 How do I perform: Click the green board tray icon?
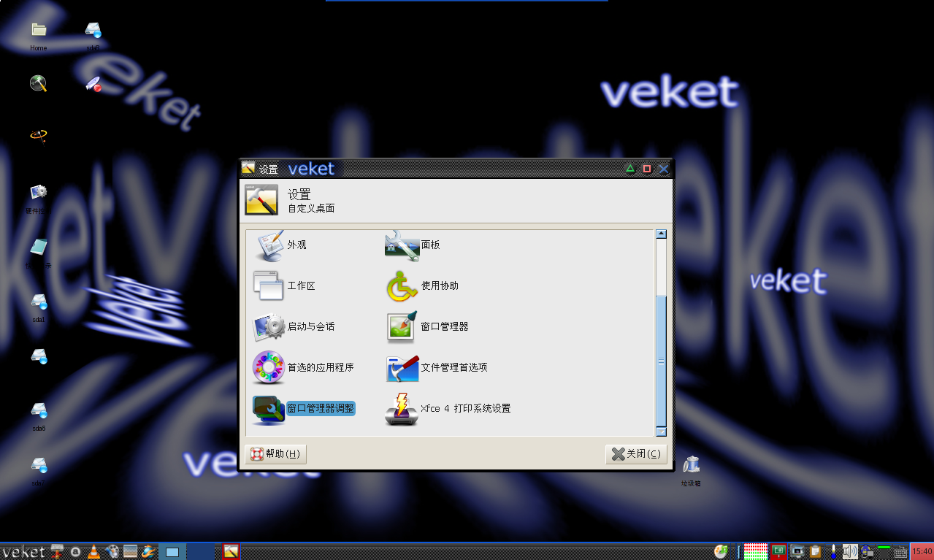tap(778, 551)
